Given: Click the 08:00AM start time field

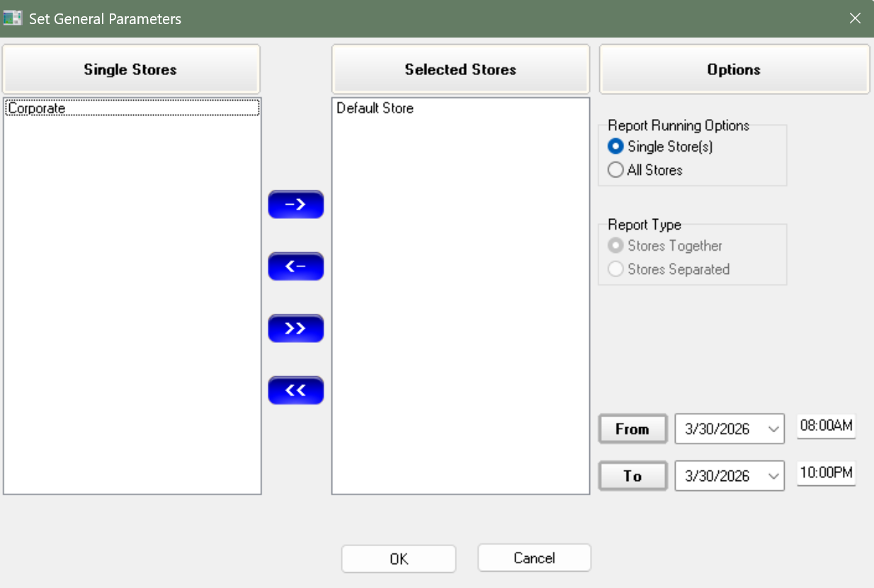Looking at the screenshot, I should (x=826, y=426).
